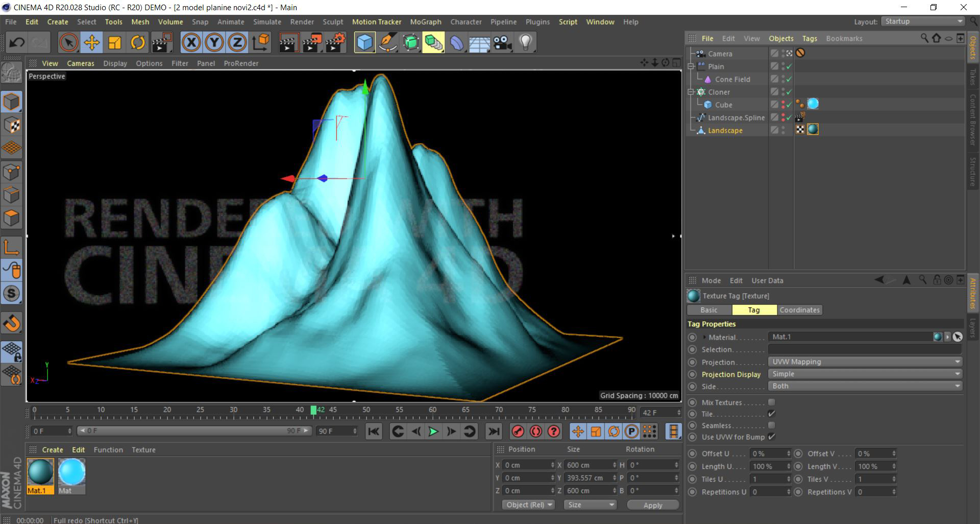Switch to Model mode in left toolbar
Screen dimensions: 980x524
(x=12, y=102)
